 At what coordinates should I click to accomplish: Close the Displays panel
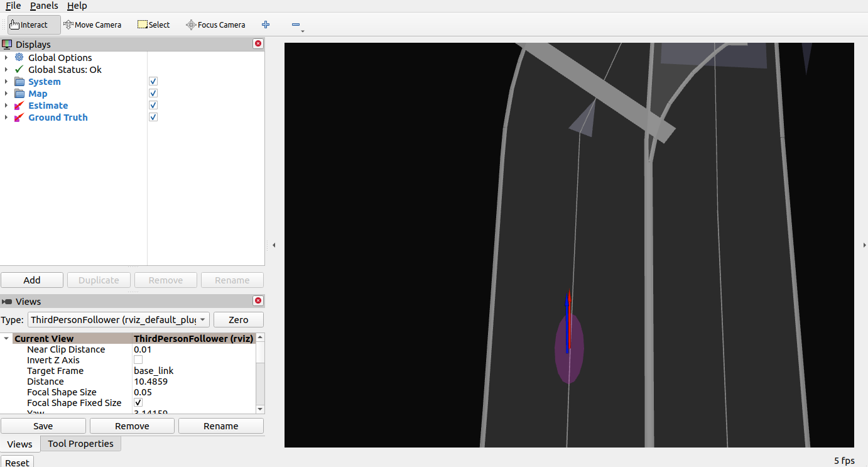point(258,44)
